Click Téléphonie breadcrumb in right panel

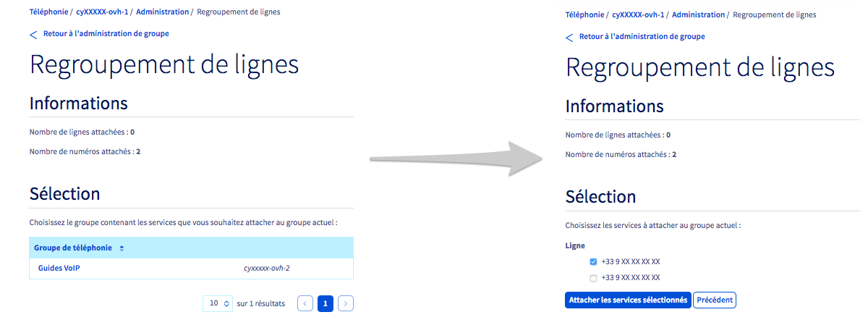[x=584, y=14]
